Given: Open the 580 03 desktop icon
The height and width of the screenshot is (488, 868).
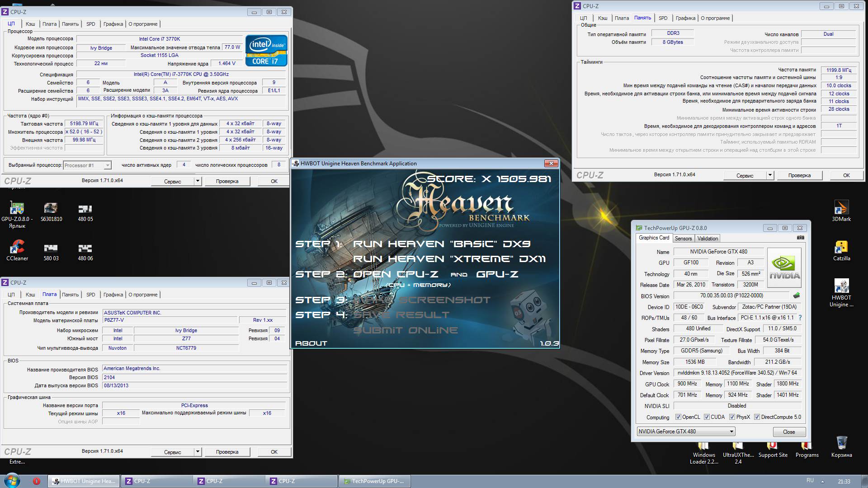Looking at the screenshot, I should tap(51, 251).
